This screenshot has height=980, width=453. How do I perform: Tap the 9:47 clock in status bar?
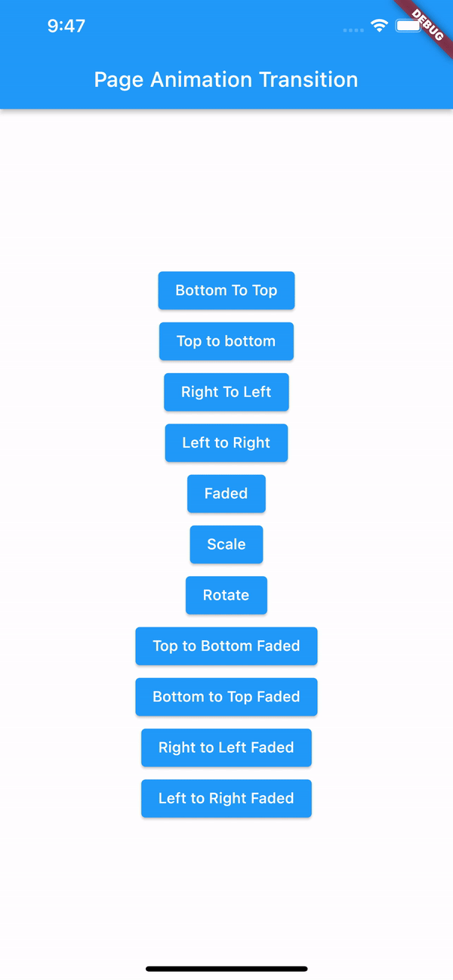66,26
